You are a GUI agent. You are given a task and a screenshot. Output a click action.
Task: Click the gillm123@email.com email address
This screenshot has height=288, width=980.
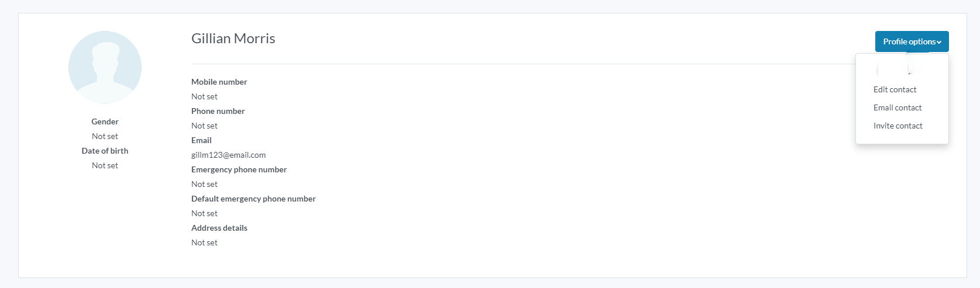click(x=228, y=155)
